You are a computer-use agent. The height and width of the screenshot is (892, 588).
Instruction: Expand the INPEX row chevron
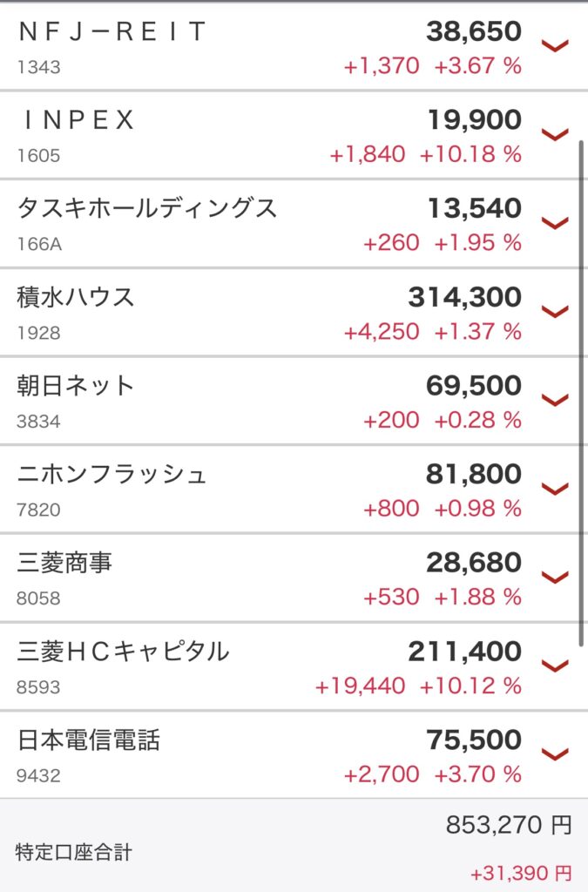click(555, 134)
